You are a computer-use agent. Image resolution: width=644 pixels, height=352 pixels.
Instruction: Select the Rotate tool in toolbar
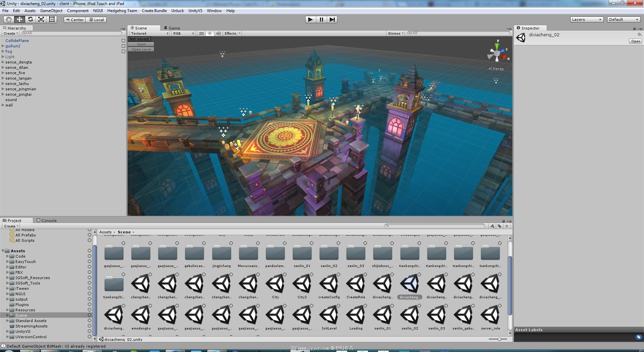click(x=30, y=19)
